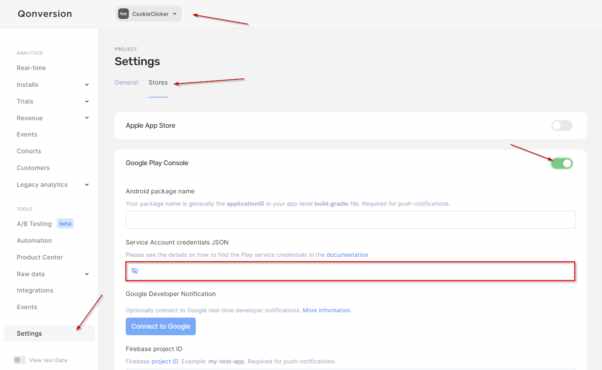
Task: Switch to the General tab
Action: point(126,83)
